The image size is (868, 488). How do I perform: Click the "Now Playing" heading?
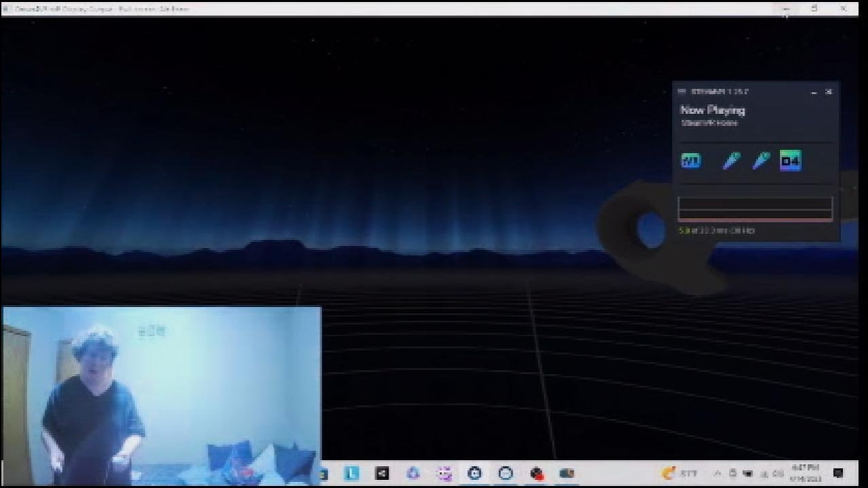coord(712,110)
